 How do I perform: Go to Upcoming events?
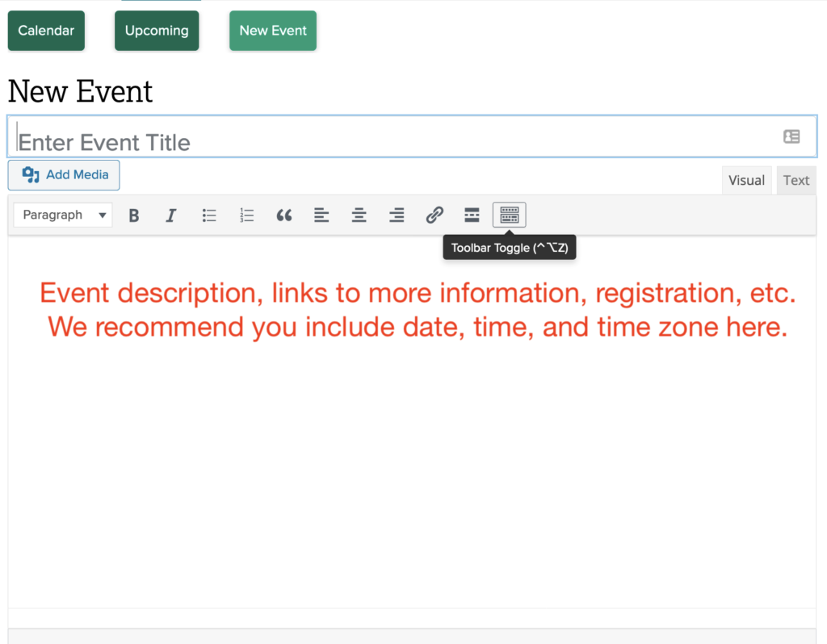[x=157, y=31]
